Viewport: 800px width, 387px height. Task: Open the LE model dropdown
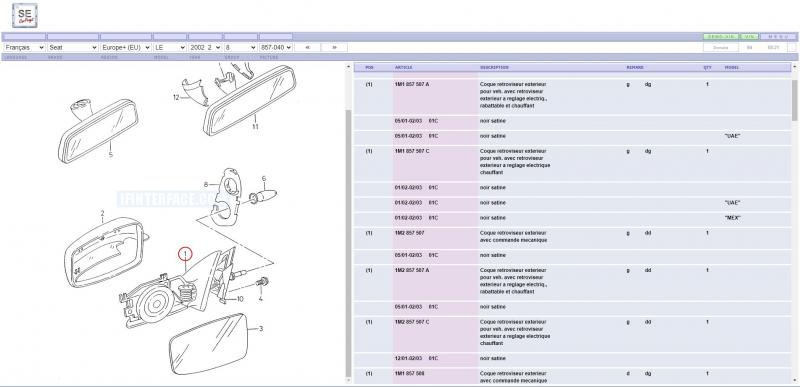click(x=170, y=47)
